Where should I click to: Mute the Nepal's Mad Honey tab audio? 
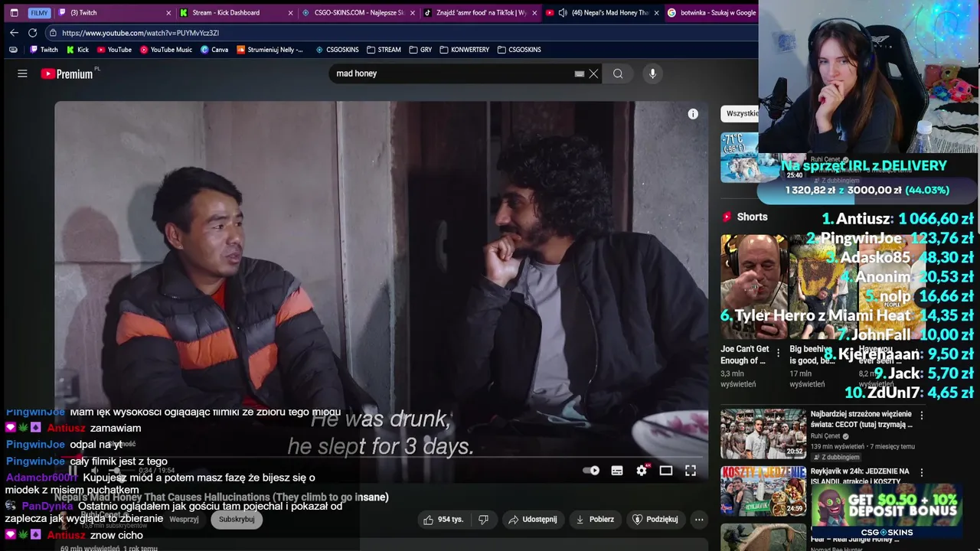563,12
